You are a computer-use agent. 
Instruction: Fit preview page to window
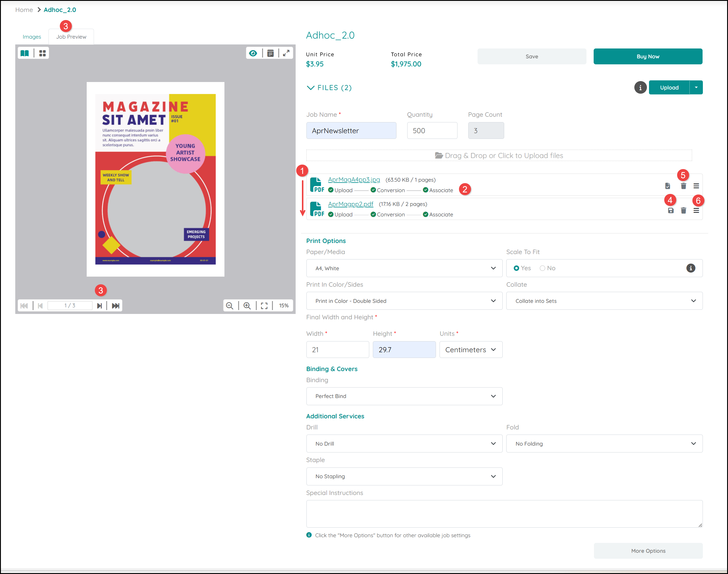[x=265, y=306]
